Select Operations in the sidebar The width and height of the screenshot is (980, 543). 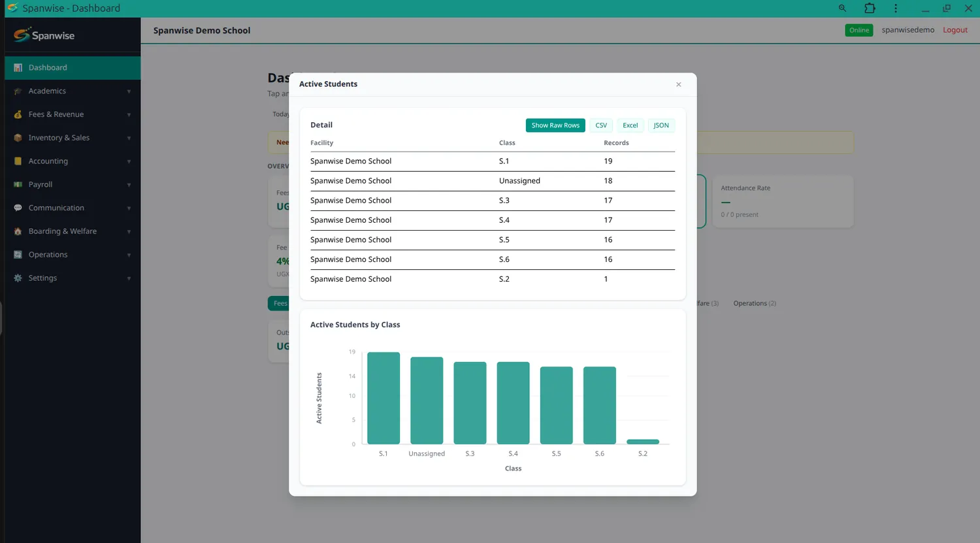point(73,255)
